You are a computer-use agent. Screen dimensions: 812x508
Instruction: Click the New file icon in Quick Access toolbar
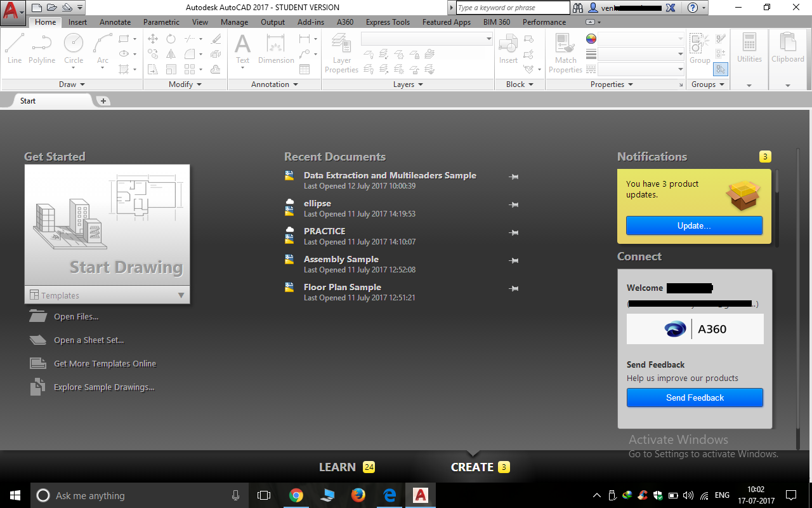[x=37, y=8]
